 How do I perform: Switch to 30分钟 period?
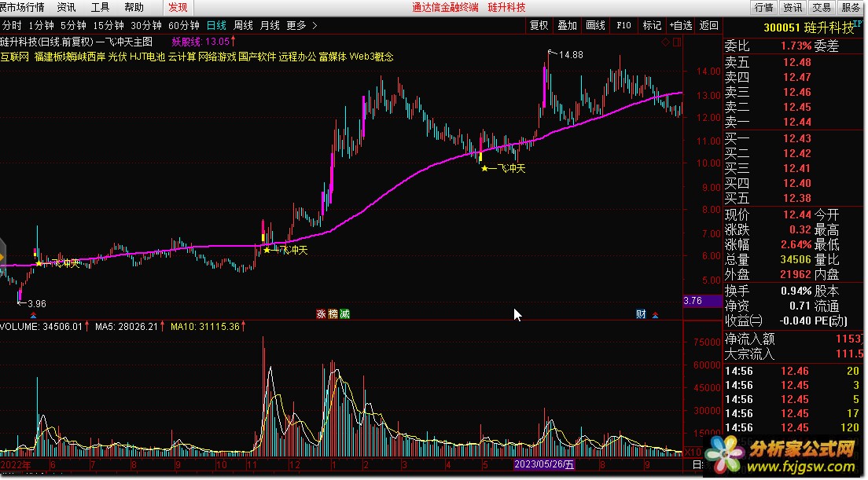click(145, 25)
